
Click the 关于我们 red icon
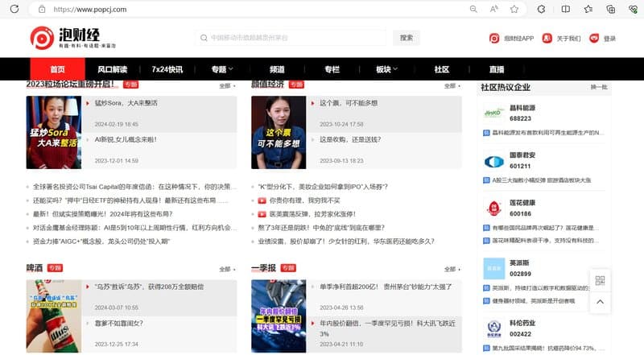click(x=547, y=38)
